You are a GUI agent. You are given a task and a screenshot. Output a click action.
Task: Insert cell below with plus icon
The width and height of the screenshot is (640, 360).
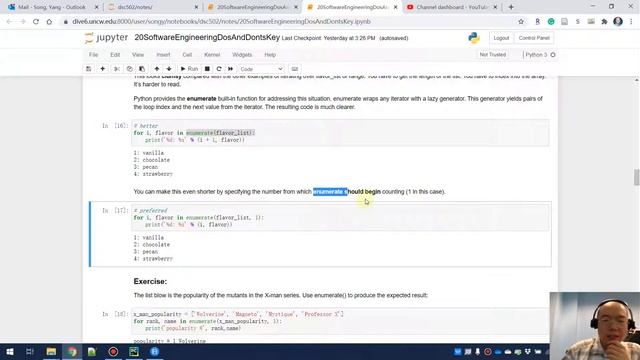pos(102,69)
